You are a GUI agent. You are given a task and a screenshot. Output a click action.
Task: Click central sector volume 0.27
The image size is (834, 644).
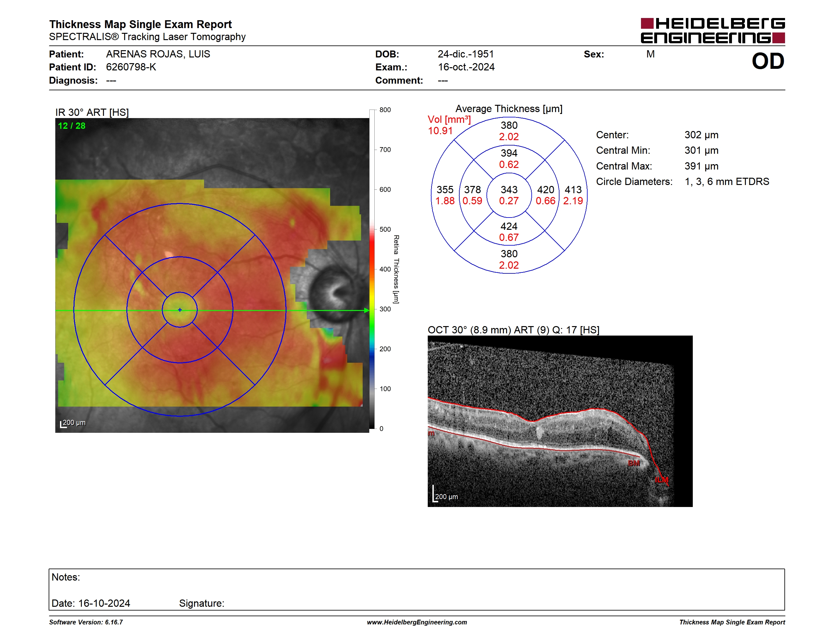pyautogui.click(x=509, y=201)
